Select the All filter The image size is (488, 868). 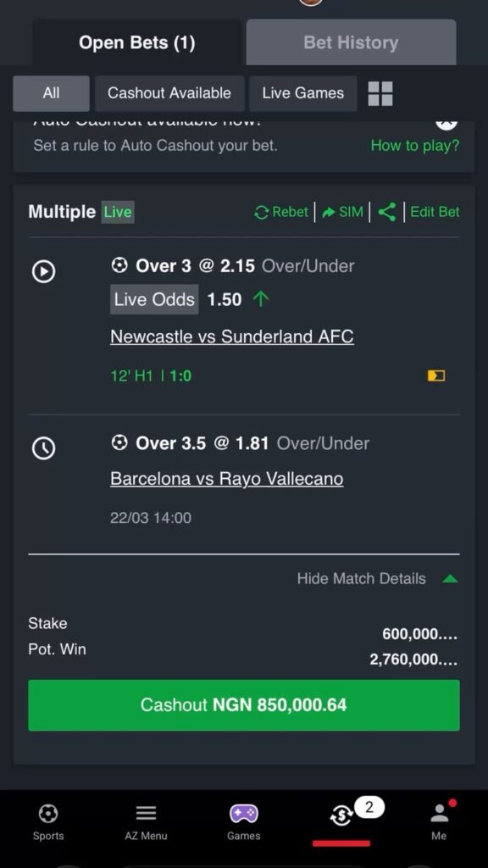tap(51, 93)
